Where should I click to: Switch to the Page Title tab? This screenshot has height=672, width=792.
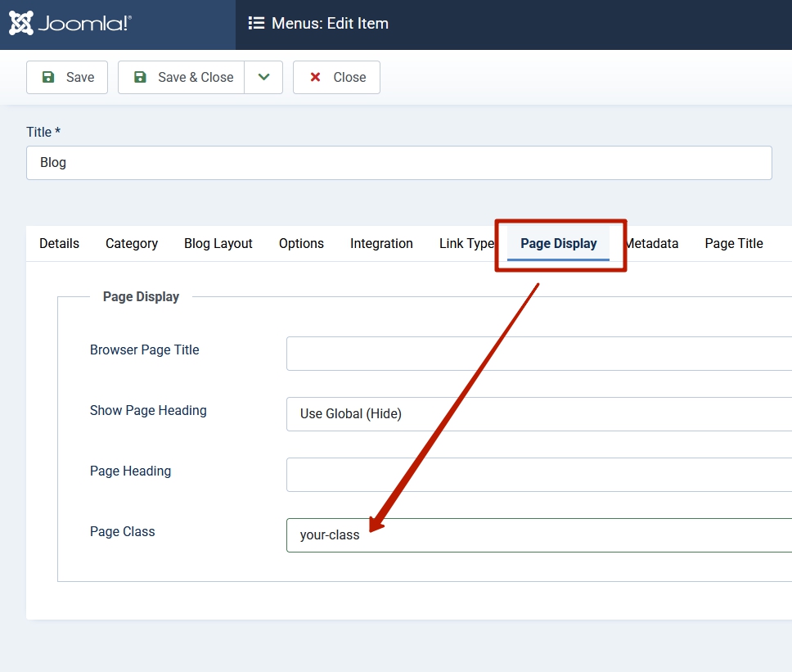[734, 243]
